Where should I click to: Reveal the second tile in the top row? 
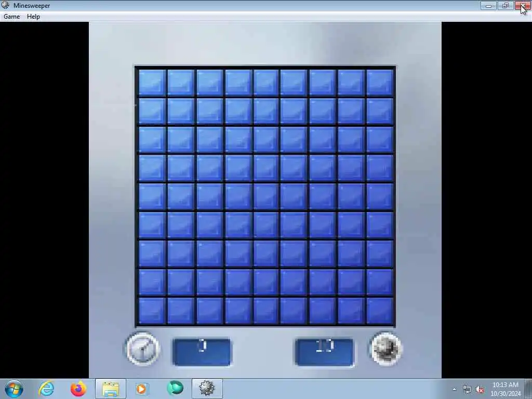coord(180,82)
